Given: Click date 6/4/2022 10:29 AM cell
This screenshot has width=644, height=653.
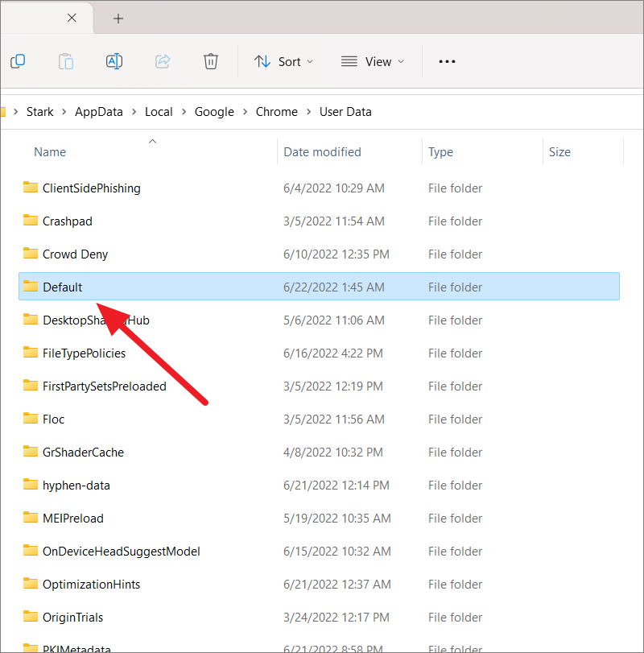Looking at the screenshot, I should (334, 188).
